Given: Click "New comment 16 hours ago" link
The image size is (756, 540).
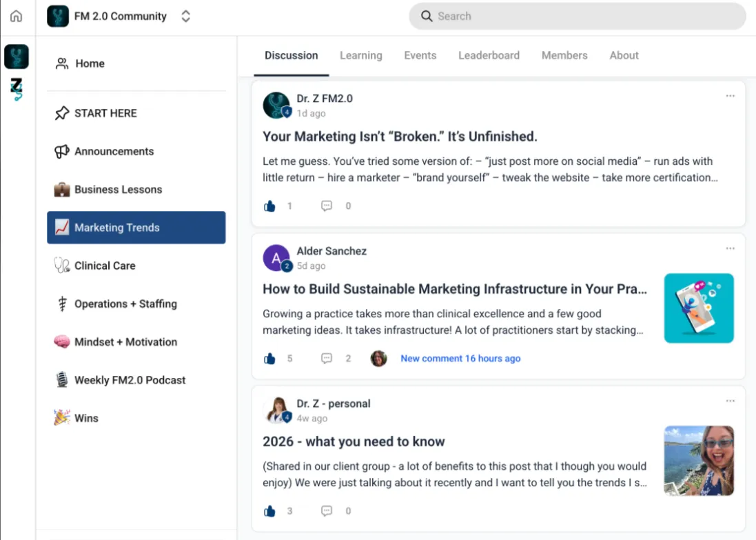Looking at the screenshot, I should pos(460,359).
